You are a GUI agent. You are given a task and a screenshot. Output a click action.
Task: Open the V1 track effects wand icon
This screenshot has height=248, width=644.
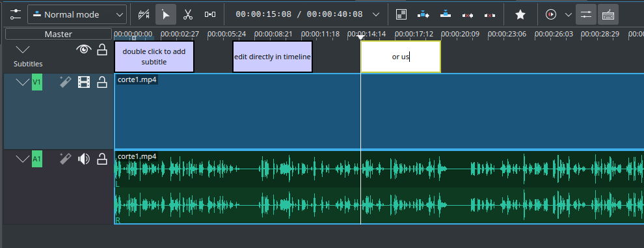tap(66, 82)
